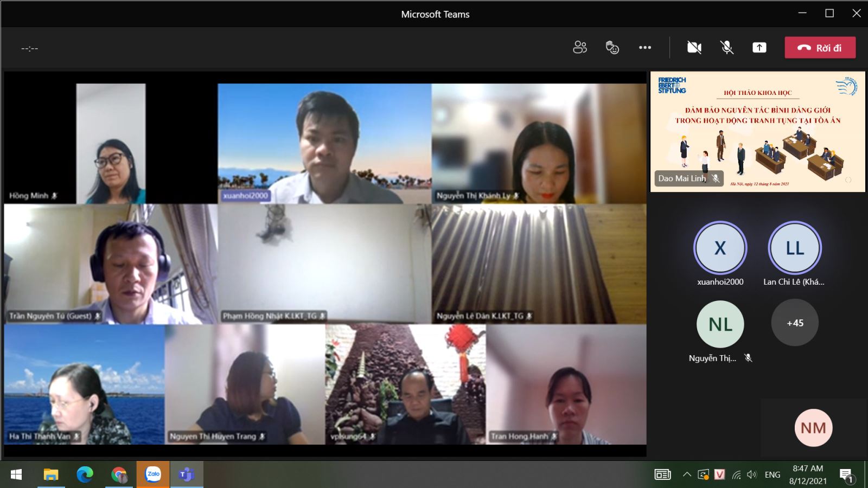
Task: Select Lan Chi Lê LL avatar
Action: pos(795,248)
